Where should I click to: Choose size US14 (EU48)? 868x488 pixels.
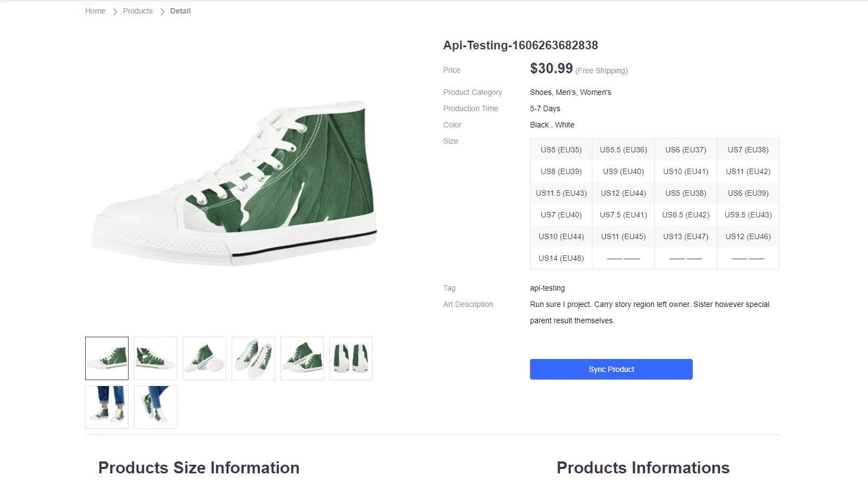561,258
